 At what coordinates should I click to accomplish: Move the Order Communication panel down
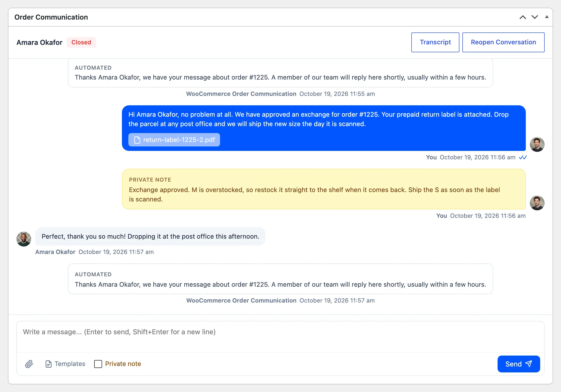coord(535,17)
